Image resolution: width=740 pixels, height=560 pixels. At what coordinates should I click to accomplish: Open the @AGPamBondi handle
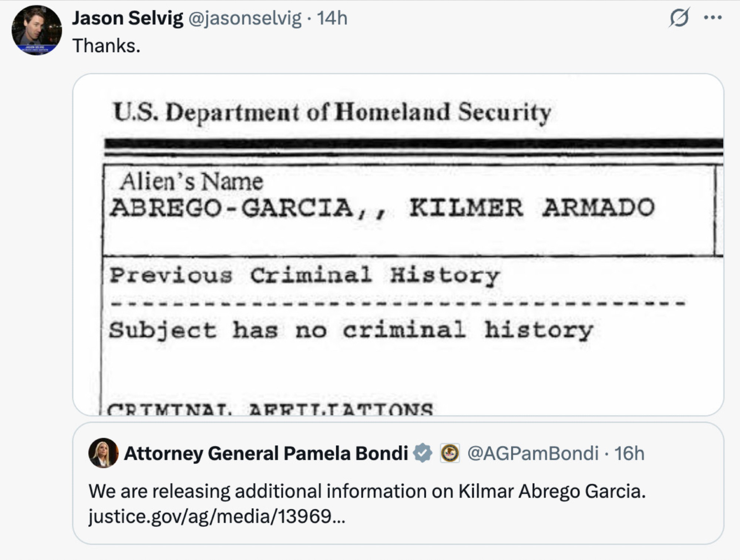click(x=533, y=453)
